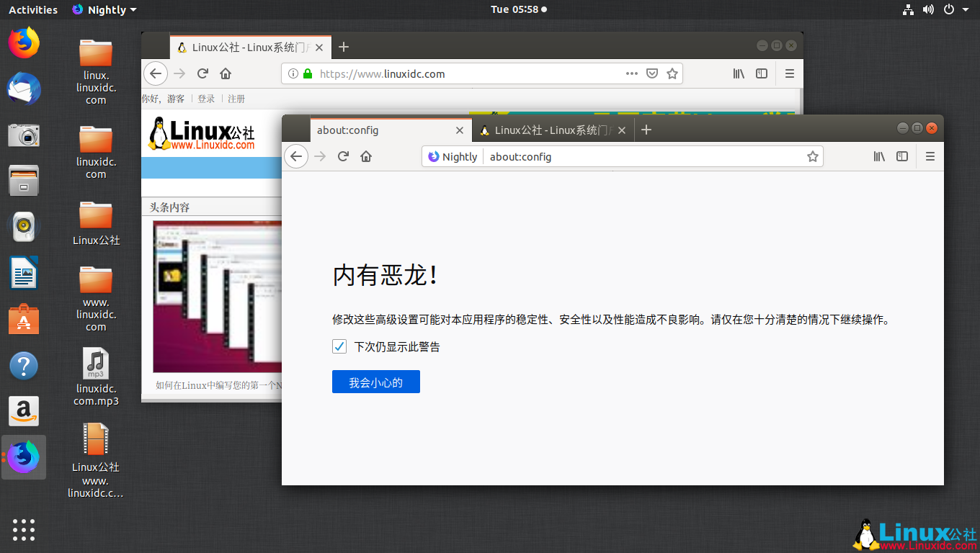Open page actions ellipsis in linuxidc window
Image resolution: width=980 pixels, height=553 pixels.
[632, 73]
